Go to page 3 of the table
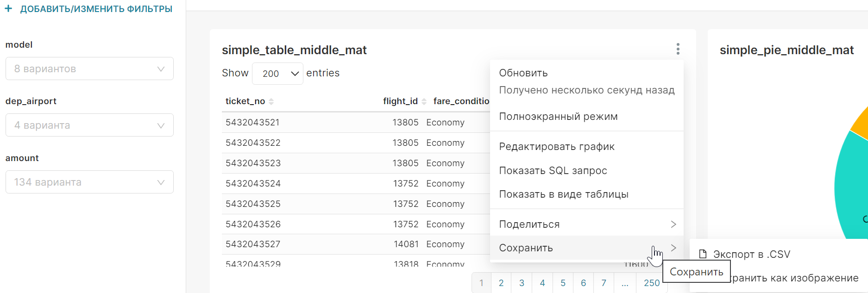Image resolution: width=868 pixels, height=293 pixels. (x=522, y=283)
